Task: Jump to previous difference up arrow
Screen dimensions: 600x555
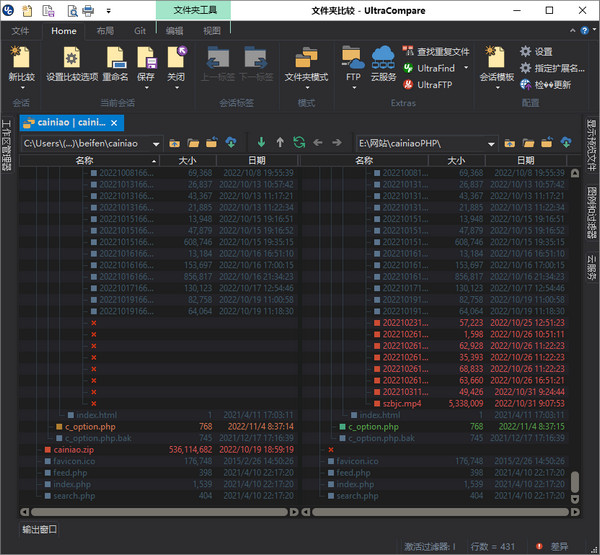Action: [280, 143]
